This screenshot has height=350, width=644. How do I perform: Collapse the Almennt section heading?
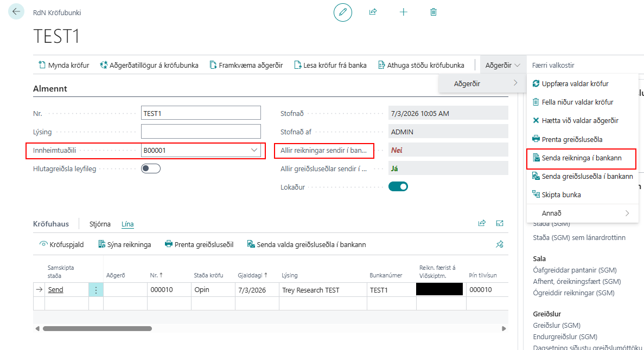point(50,89)
